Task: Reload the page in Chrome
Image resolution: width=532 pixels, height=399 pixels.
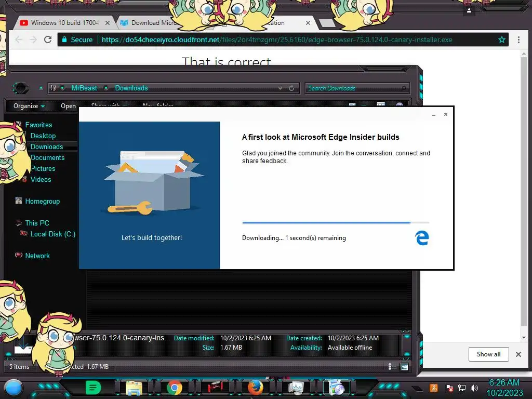Action: [x=48, y=39]
